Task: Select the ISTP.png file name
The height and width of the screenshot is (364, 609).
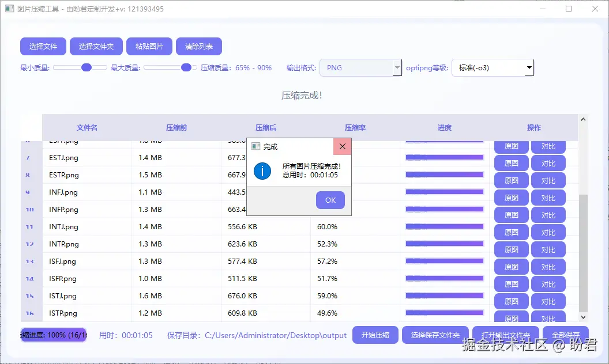Action: [x=63, y=313]
